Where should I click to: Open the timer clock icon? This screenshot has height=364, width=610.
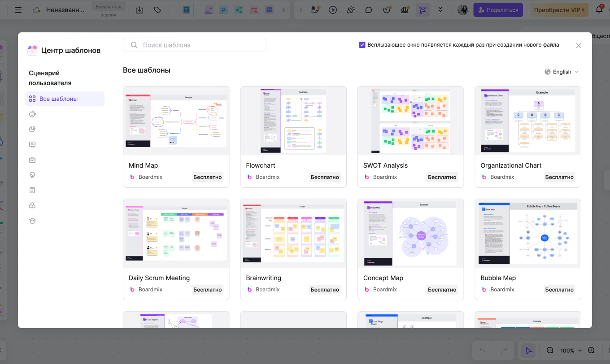(387, 10)
